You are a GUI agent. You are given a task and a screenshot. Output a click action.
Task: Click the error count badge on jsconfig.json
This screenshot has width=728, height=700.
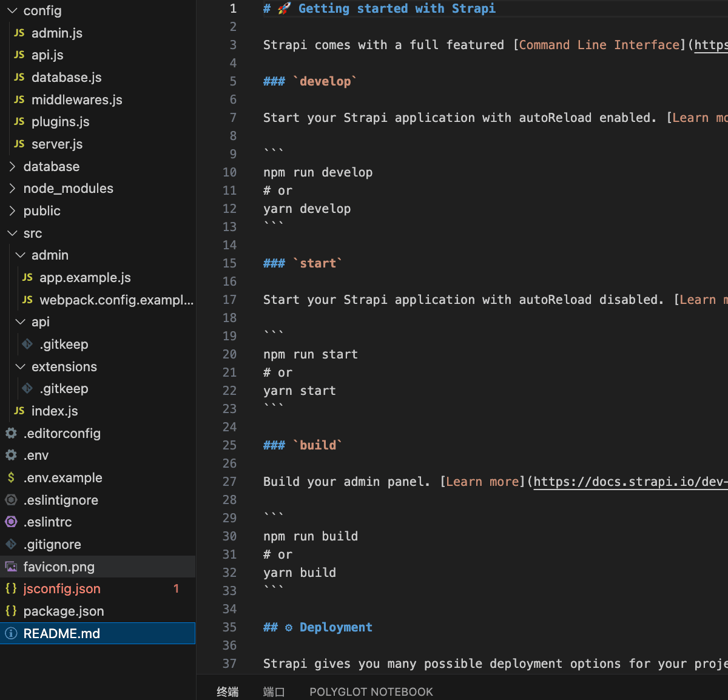tap(176, 588)
